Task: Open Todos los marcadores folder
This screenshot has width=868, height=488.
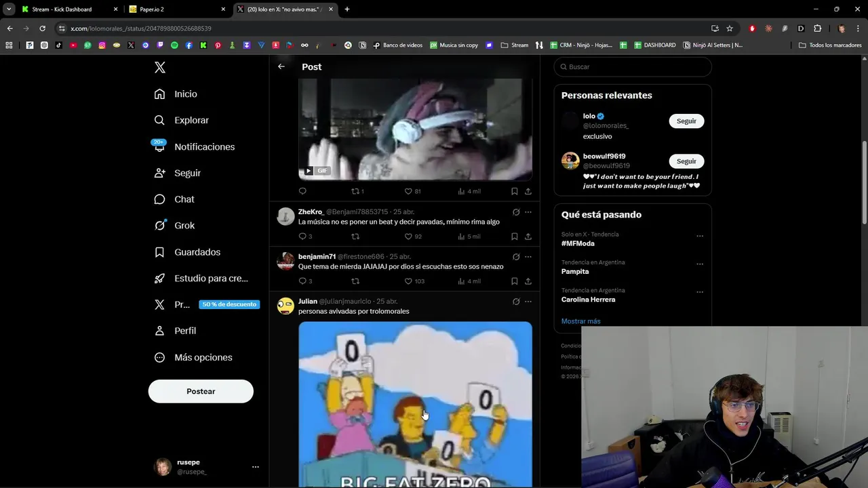Action: click(x=830, y=45)
